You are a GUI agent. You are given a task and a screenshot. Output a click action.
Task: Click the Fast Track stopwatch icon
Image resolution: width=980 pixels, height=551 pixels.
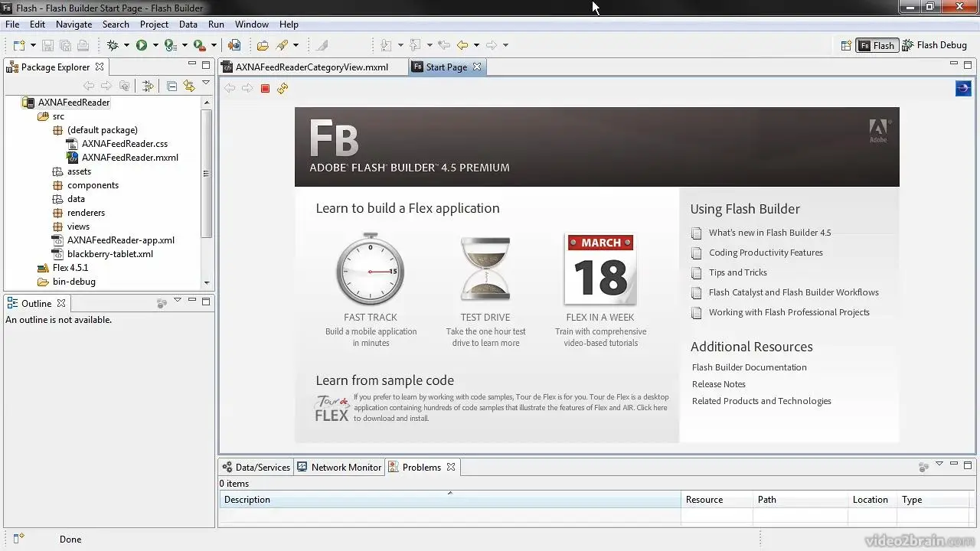pyautogui.click(x=371, y=270)
